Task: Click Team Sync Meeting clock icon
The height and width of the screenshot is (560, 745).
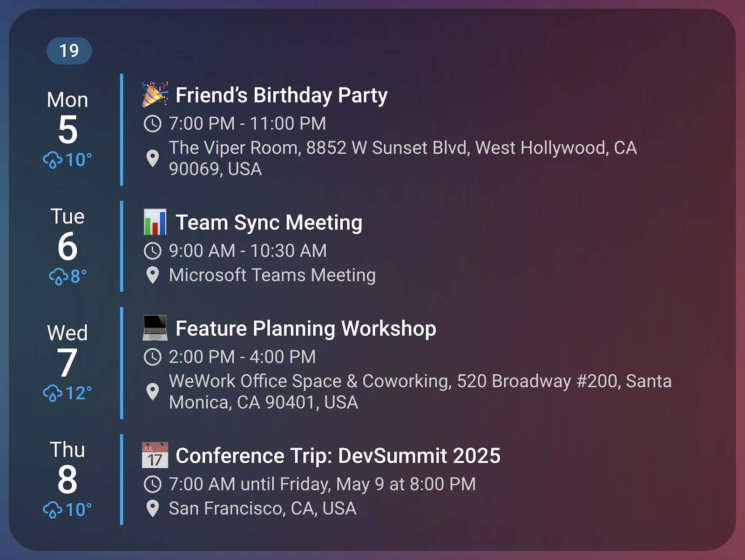Action: coord(153,251)
